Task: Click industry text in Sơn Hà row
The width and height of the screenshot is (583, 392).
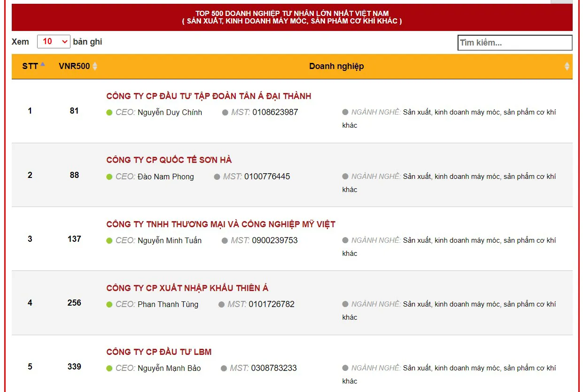Action: point(449,183)
